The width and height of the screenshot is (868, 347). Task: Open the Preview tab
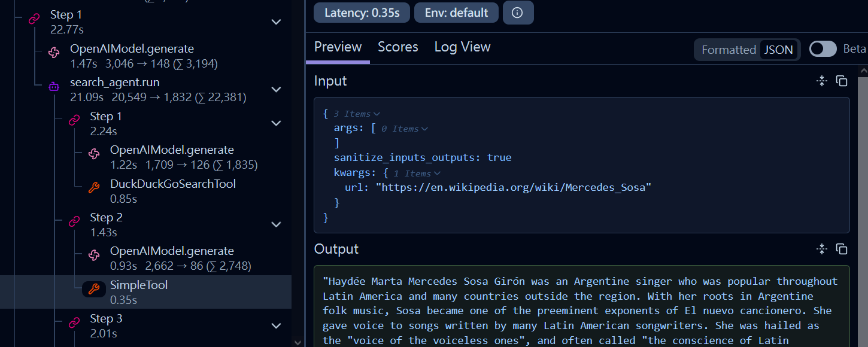click(338, 47)
